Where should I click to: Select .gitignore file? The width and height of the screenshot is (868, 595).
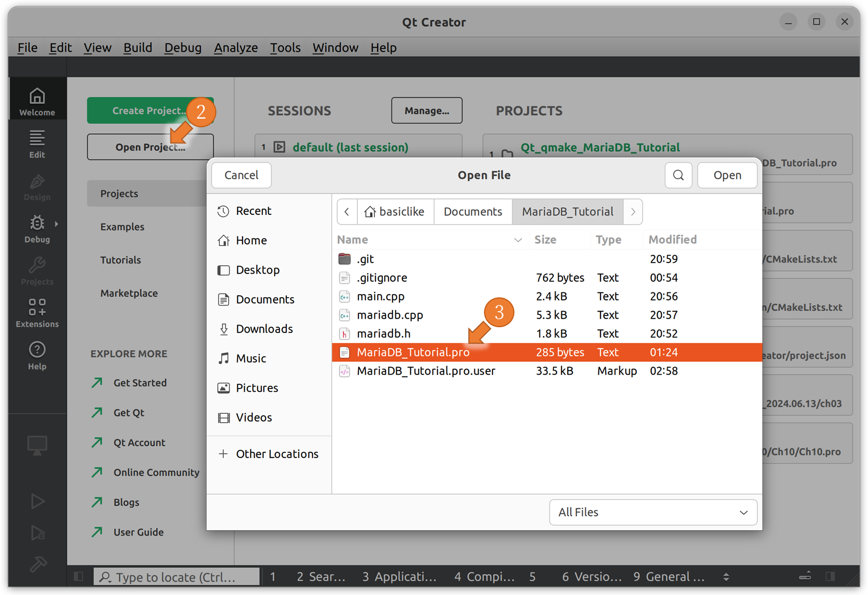(x=547, y=277)
